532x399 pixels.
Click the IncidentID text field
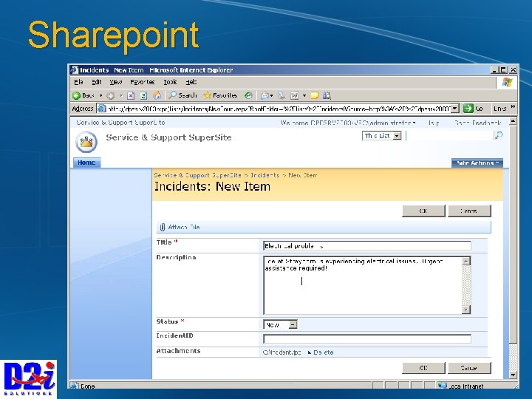[367, 338]
